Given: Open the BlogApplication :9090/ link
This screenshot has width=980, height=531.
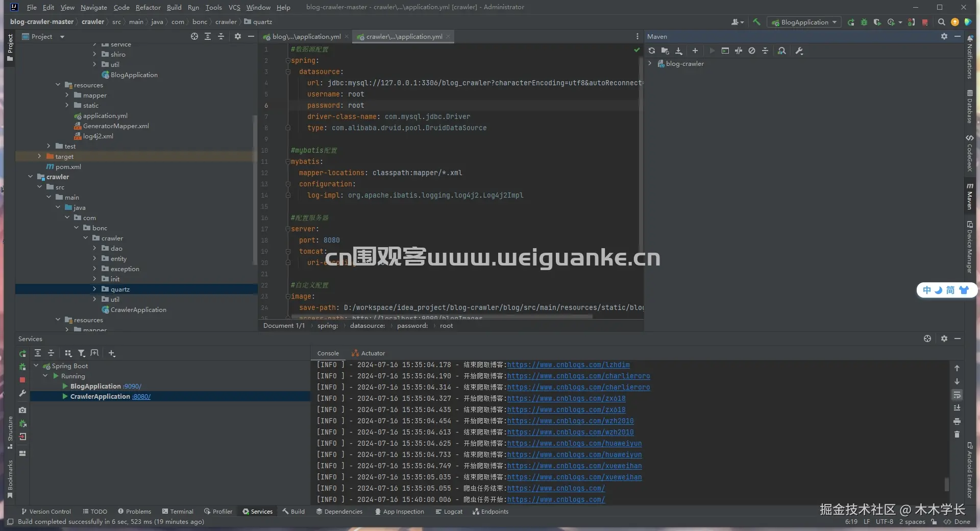Looking at the screenshot, I should coord(132,386).
